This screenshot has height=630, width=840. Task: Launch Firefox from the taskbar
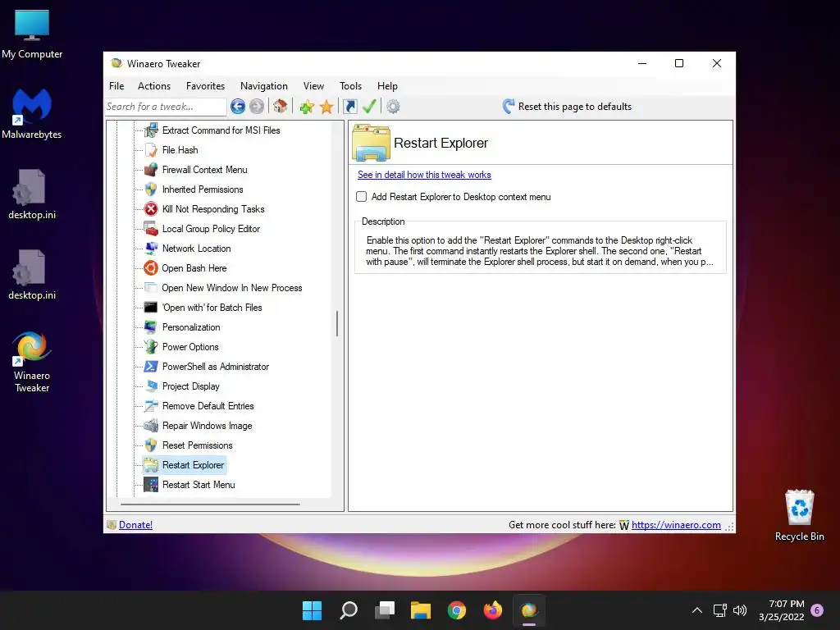(493, 610)
